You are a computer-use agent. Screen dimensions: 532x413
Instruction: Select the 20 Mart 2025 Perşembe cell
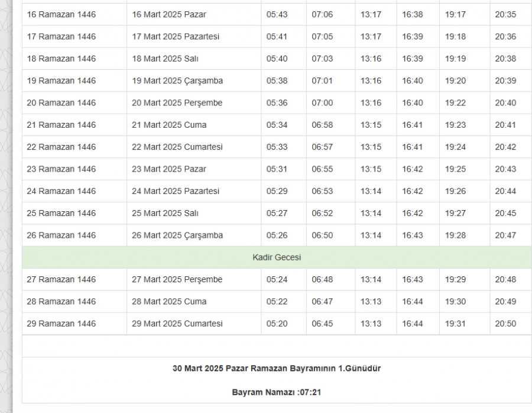click(177, 103)
